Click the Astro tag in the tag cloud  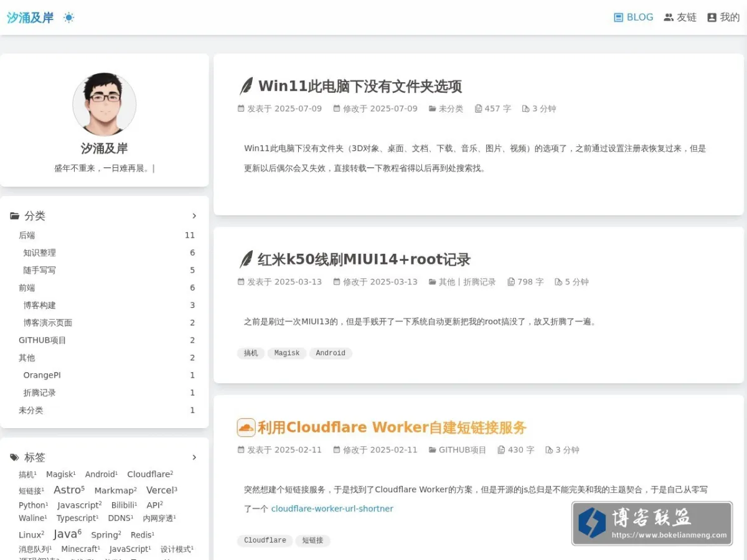(x=69, y=490)
